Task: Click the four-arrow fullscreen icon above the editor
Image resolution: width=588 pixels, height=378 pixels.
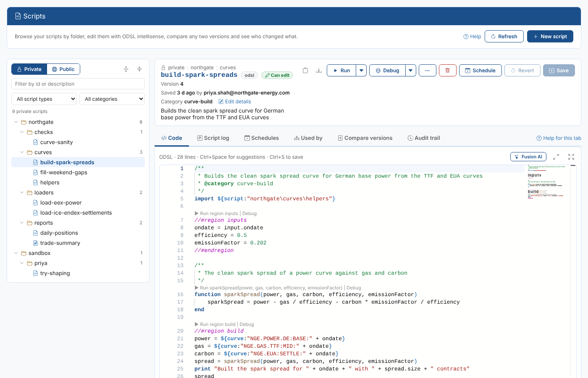Action: (571, 157)
